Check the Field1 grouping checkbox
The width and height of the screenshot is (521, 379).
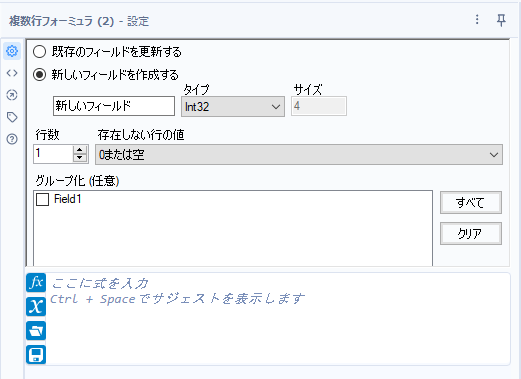(x=42, y=199)
